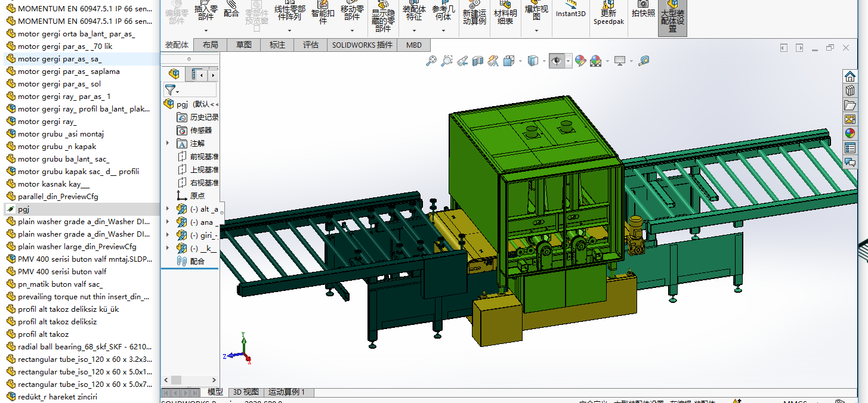This screenshot has height=403, width=868.
Task: Open the Design Library in task pane
Action: point(850,91)
